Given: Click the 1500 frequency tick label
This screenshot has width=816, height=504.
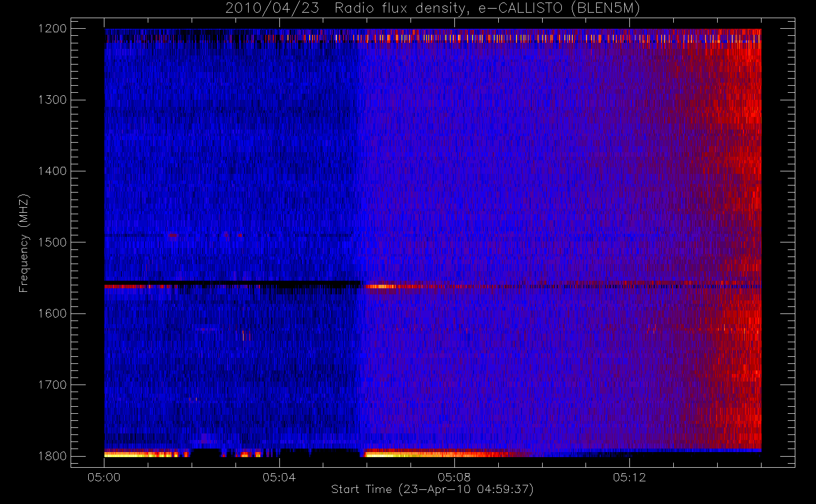Looking at the screenshot, I should tap(53, 242).
